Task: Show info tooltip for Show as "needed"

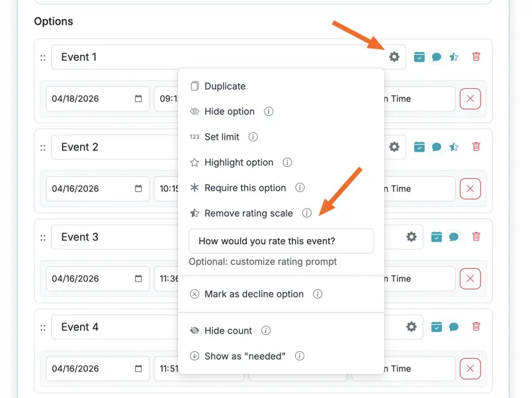Action: click(300, 356)
